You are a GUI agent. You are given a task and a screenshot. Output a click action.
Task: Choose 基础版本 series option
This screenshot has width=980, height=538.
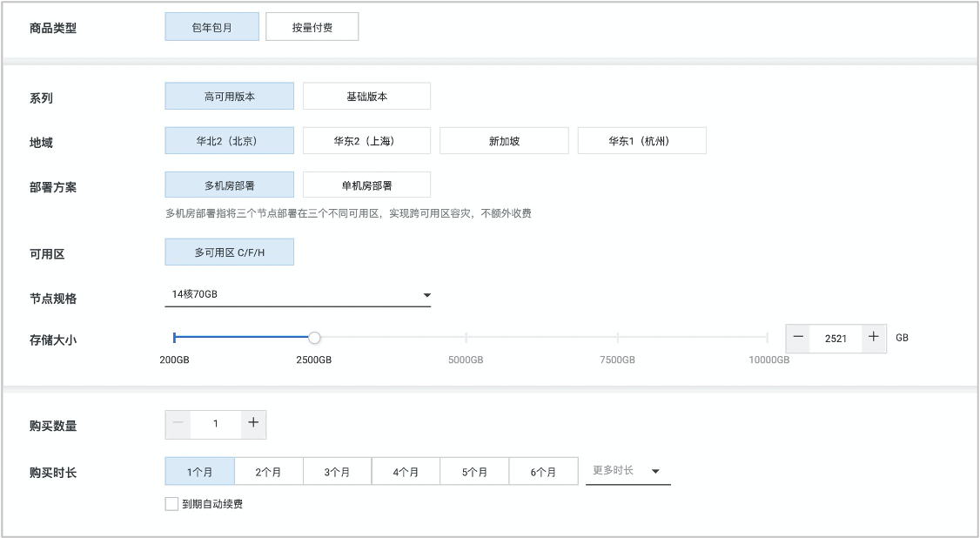tap(366, 97)
